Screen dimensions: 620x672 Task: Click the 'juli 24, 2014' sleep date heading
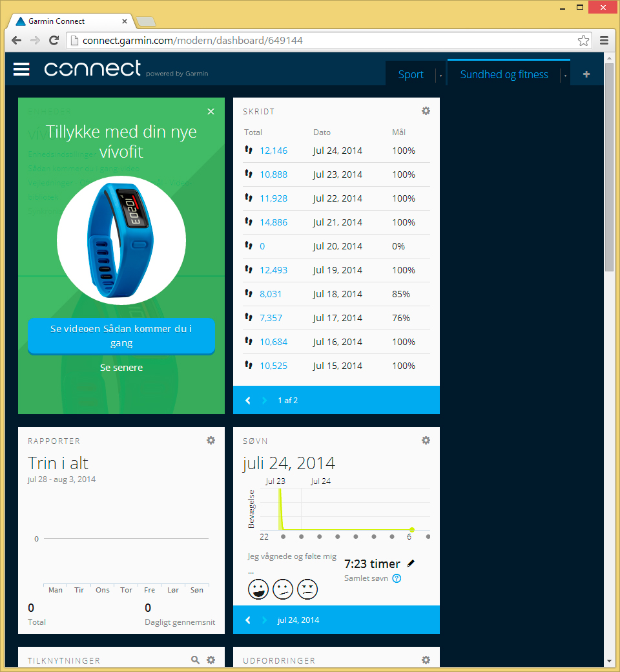[289, 464]
